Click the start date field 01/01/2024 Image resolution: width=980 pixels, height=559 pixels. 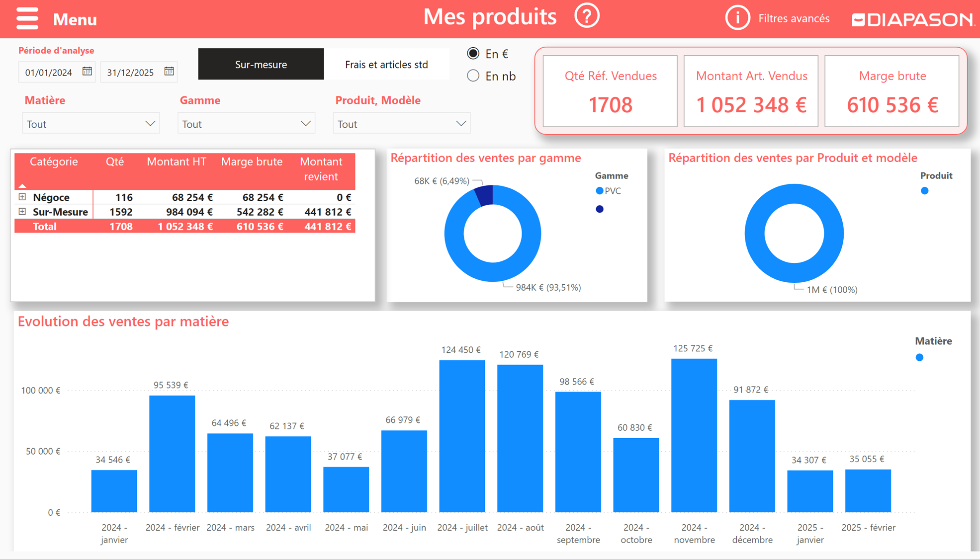[49, 73]
